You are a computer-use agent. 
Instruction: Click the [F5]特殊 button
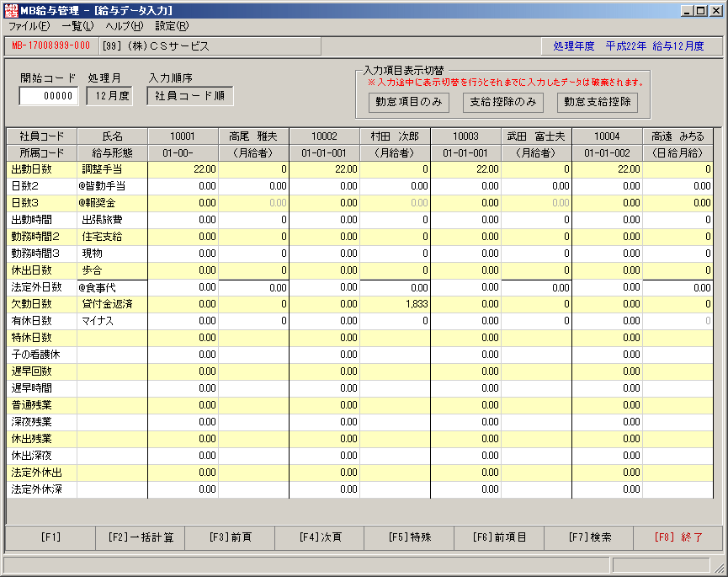[x=409, y=537]
